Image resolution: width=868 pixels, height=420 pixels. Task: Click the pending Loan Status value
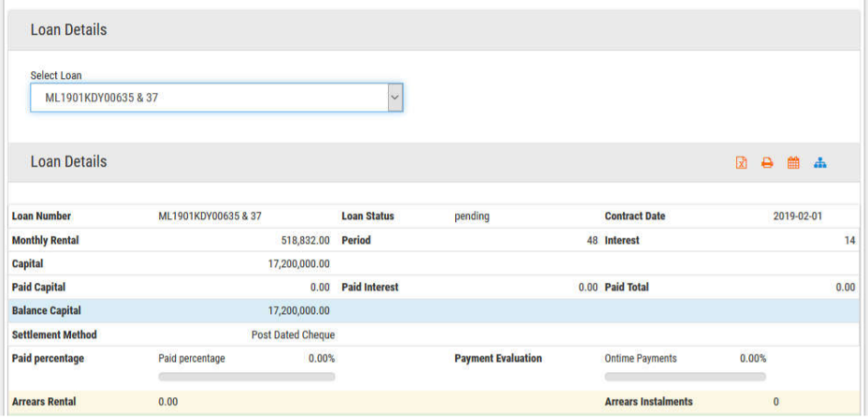tap(472, 216)
